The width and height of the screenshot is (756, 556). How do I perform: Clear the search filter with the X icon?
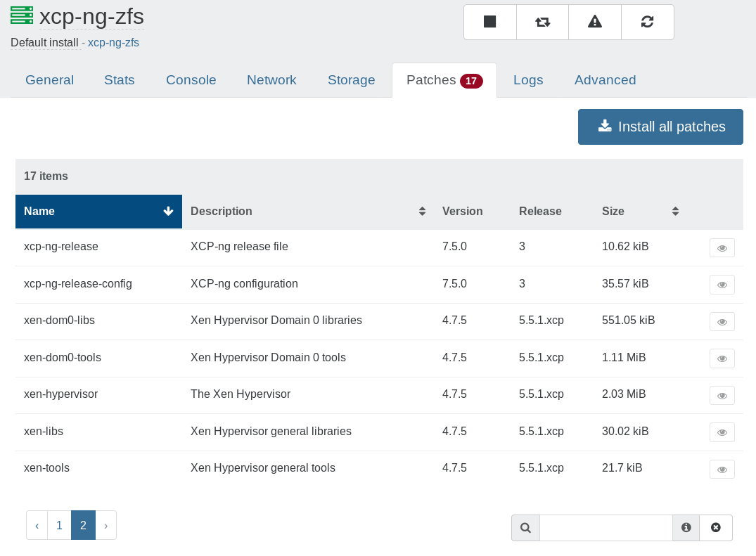coord(716,528)
